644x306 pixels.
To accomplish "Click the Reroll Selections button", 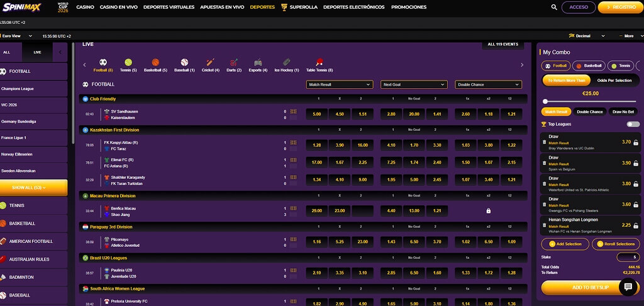I will (616, 244).
